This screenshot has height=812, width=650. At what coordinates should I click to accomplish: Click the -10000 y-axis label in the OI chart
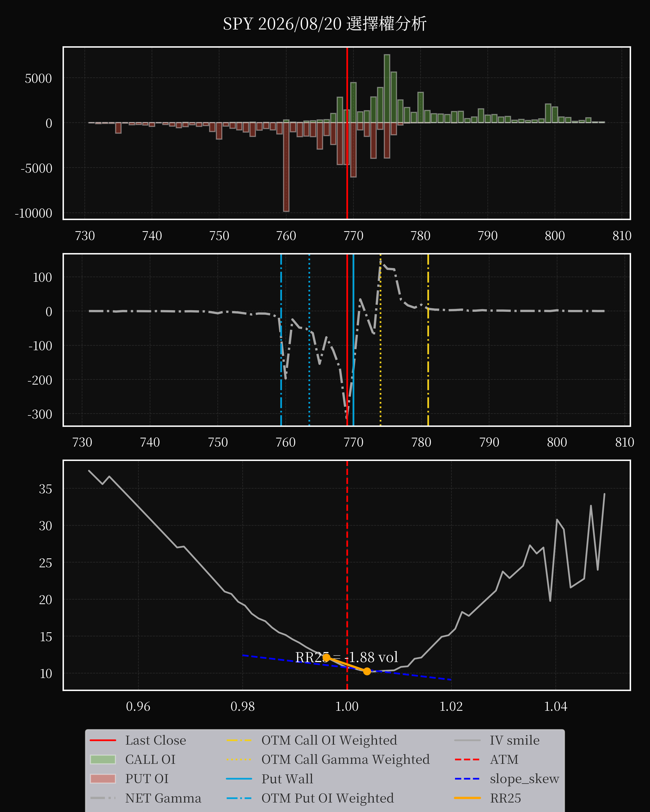(x=33, y=213)
